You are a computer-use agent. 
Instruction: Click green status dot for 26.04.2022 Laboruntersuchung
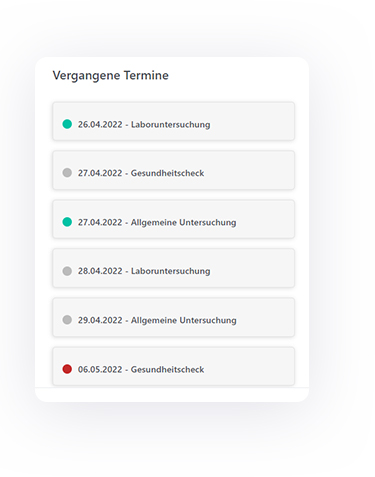67,124
